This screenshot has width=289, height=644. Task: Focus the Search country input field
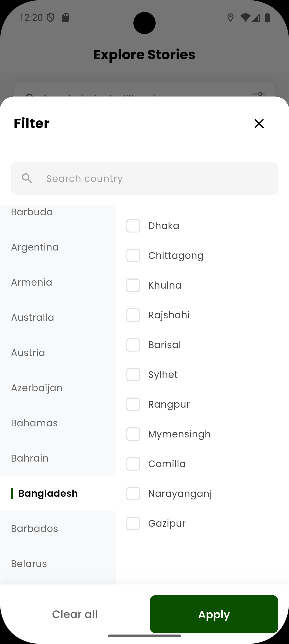(x=155, y=179)
